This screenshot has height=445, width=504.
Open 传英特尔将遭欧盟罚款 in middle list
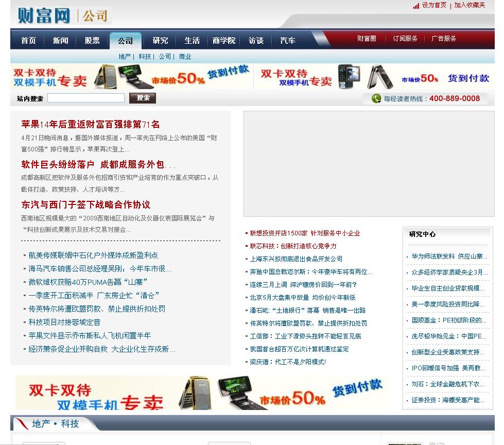[x=308, y=323]
